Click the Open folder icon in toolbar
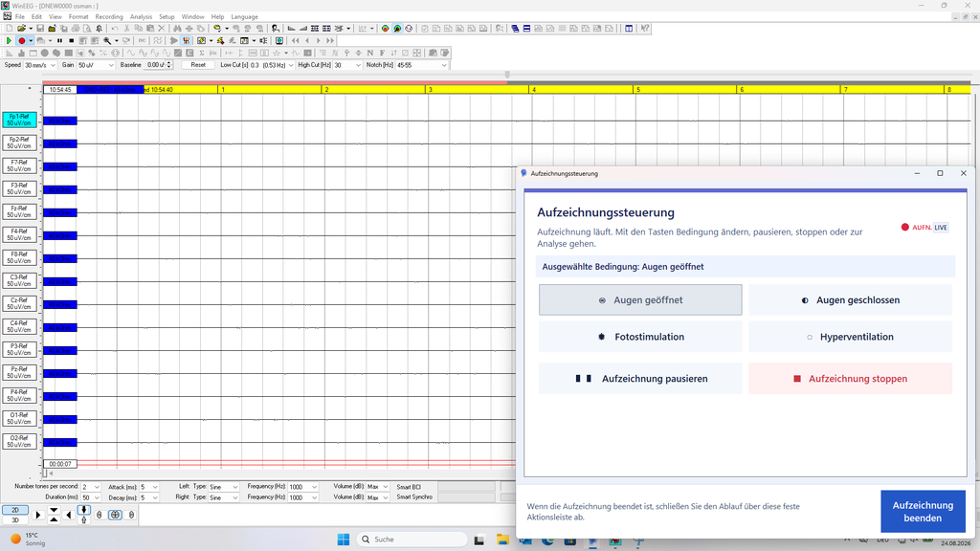 (21, 29)
